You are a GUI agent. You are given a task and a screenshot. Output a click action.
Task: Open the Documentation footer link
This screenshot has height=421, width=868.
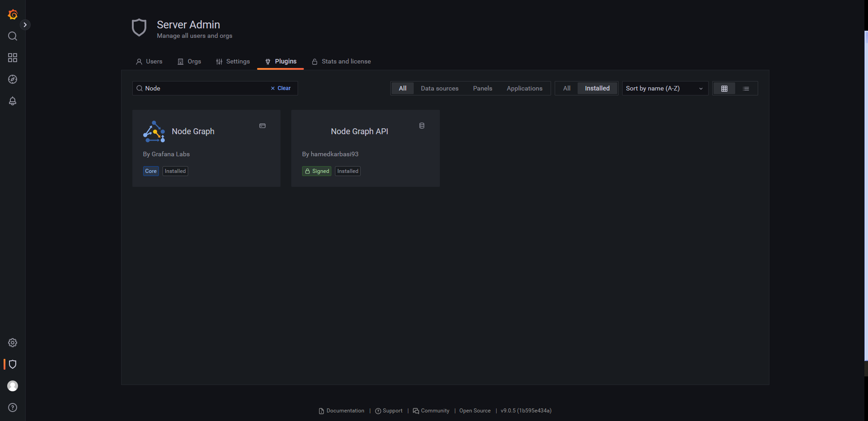[342, 411]
